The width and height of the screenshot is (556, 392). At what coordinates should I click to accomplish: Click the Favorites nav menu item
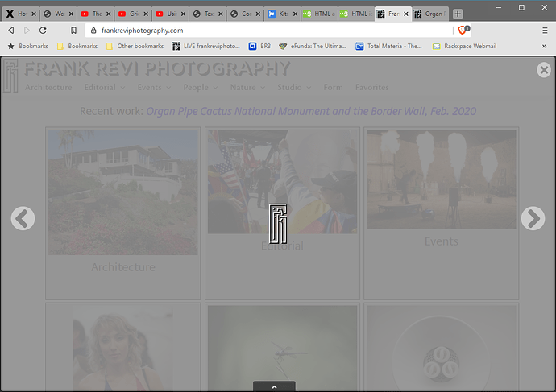(x=372, y=87)
